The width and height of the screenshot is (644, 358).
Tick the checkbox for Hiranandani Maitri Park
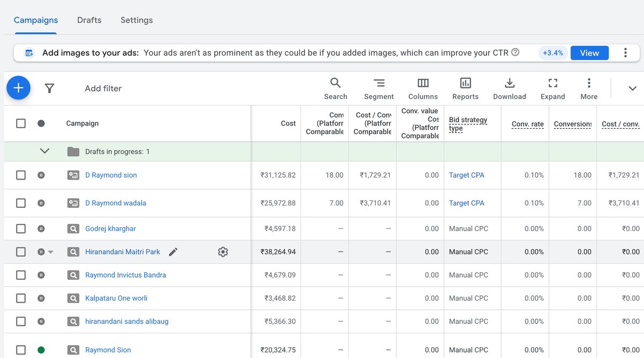20,252
